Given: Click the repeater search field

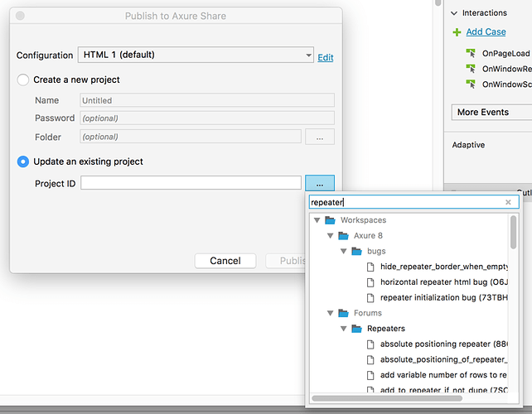Looking at the screenshot, I should 414,202.
